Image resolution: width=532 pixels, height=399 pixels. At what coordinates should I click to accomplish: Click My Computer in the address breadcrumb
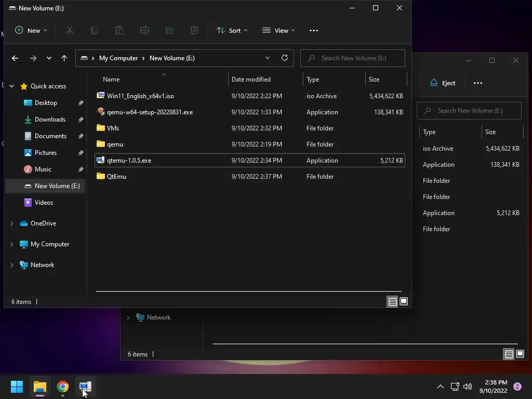coord(118,58)
